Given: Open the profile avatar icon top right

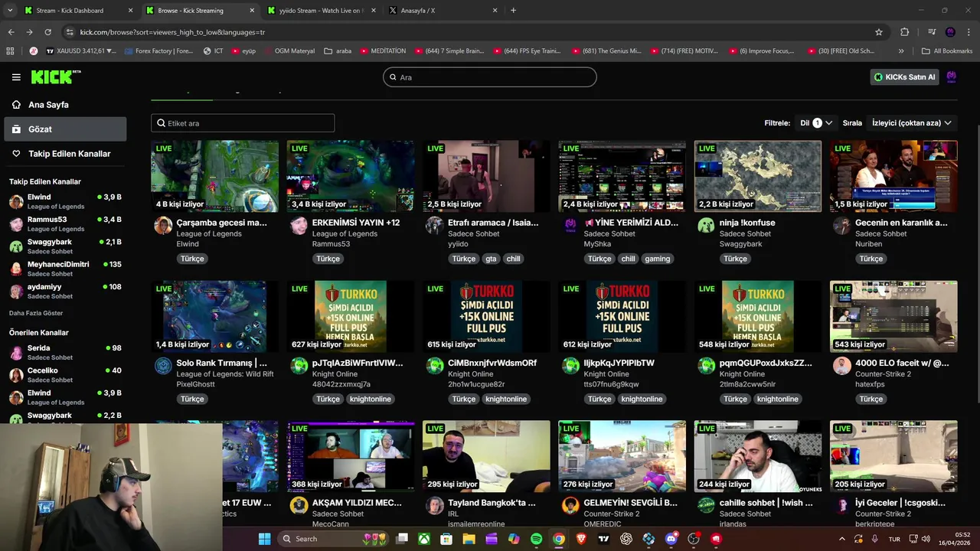Looking at the screenshot, I should (x=952, y=77).
